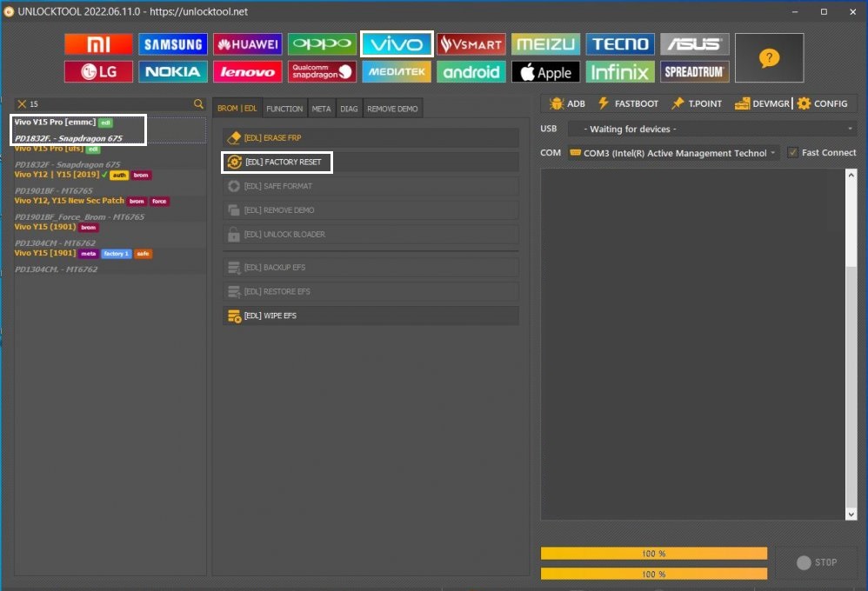Open the FASTBOOT tool
868x591 pixels.
point(628,103)
